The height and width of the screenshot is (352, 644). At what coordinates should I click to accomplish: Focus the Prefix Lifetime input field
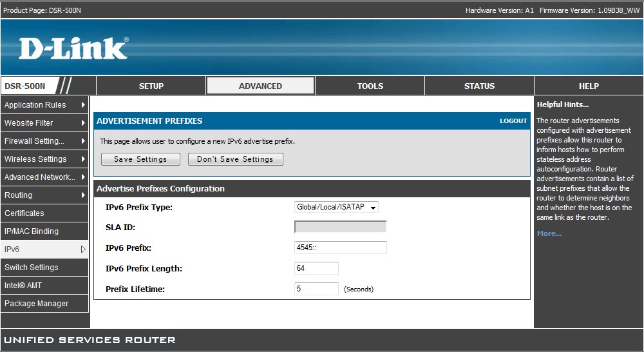click(316, 289)
